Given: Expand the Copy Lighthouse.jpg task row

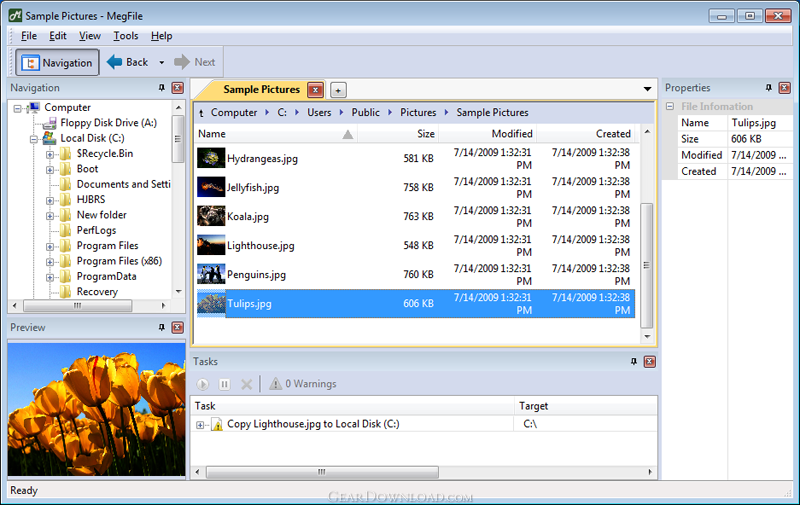Looking at the screenshot, I should pos(200,425).
